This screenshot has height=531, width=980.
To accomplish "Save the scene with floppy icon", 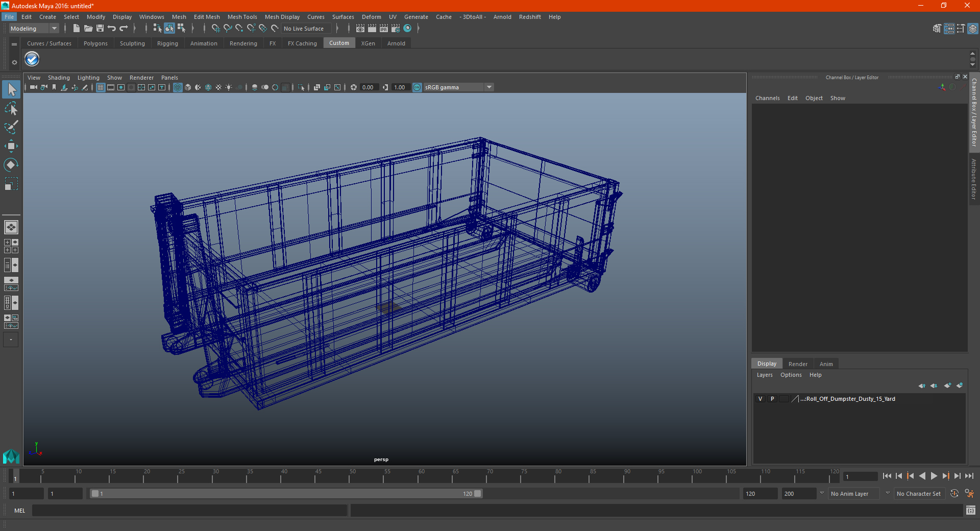I will pos(100,29).
